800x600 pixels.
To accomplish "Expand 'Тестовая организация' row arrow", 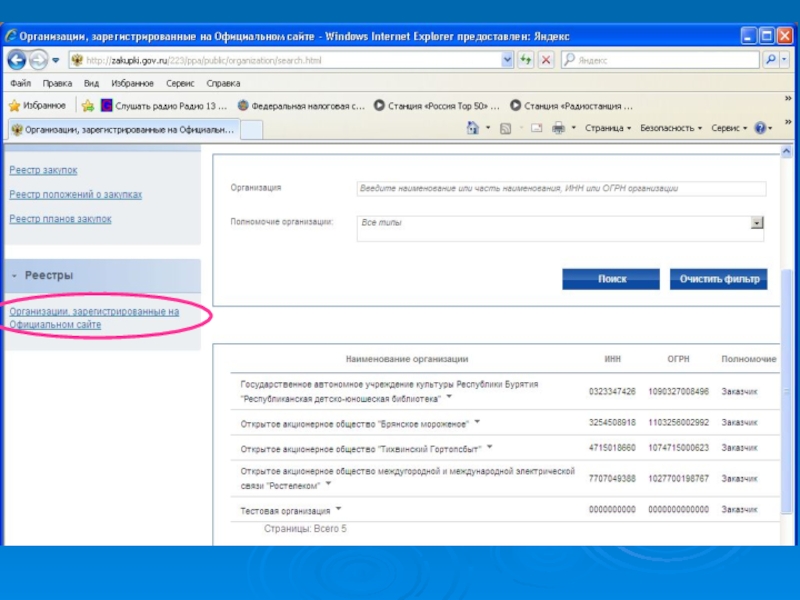I will click(x=340, y=509).
